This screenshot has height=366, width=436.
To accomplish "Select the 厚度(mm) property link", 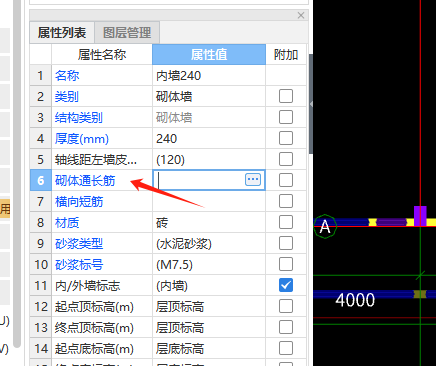I will coord(82,139).
